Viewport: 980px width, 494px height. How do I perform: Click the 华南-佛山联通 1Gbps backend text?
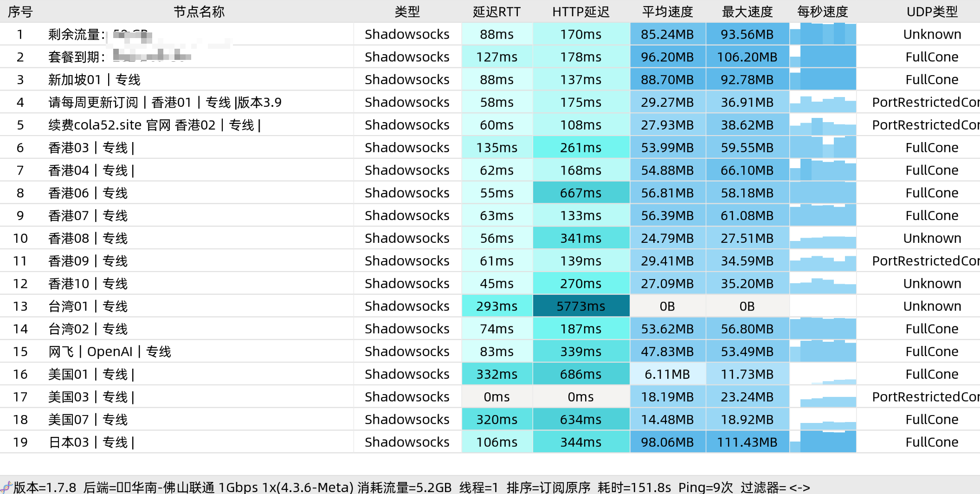pos(194,487)
